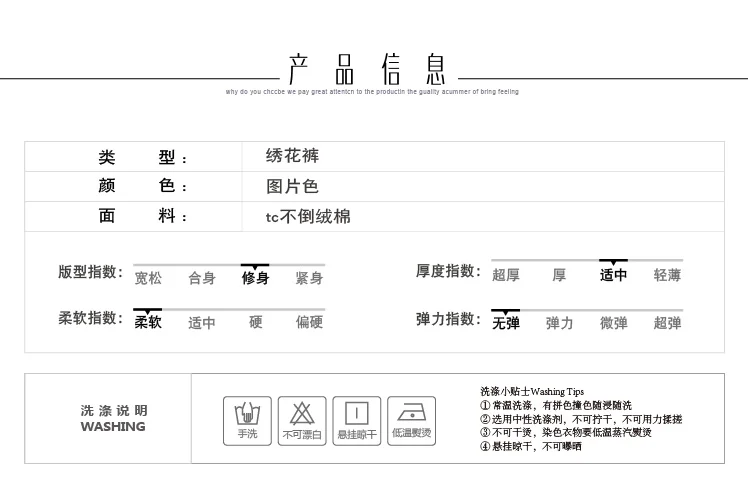
Task: Click the 洗涤小贴士 Washing Tips heading
Action: pyautogui.click(x=532, y=392)
